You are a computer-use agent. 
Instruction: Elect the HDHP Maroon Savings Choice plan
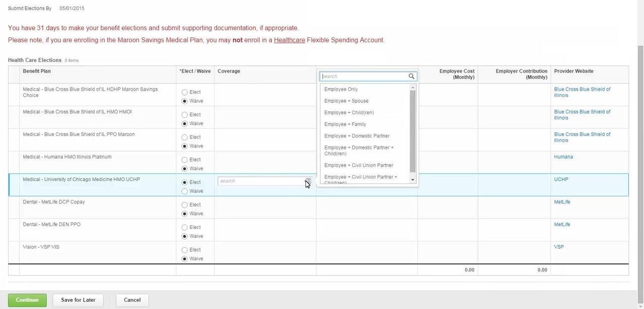[x=185, y=92]
